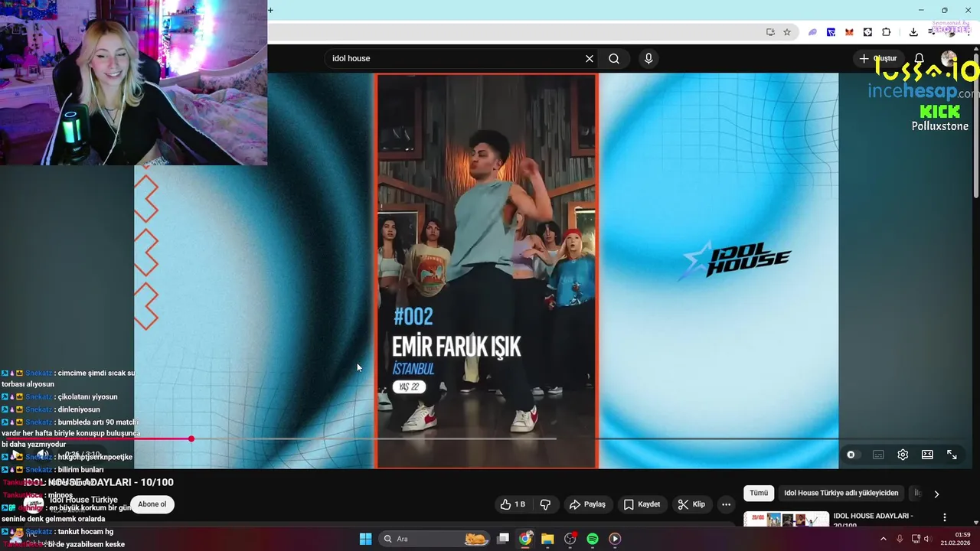The width and height of the screenshot is (980, 551).
Task: Open Task View on the taskbar
Action: (x=503, y=539)
